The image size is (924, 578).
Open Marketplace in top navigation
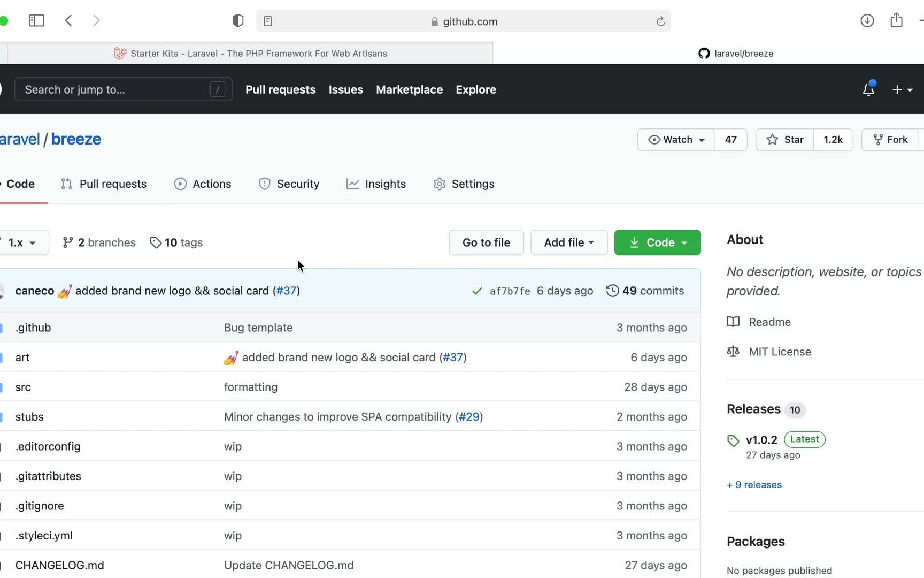(409, 89)
